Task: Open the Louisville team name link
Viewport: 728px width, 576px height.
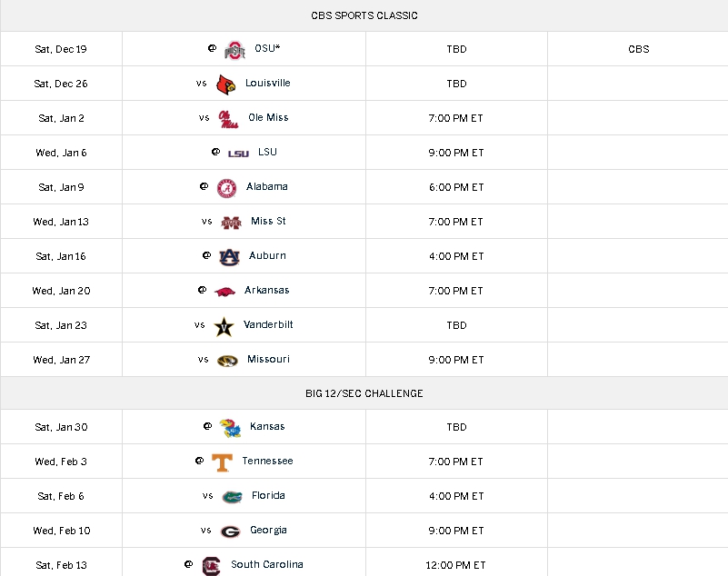Action: 268,83
